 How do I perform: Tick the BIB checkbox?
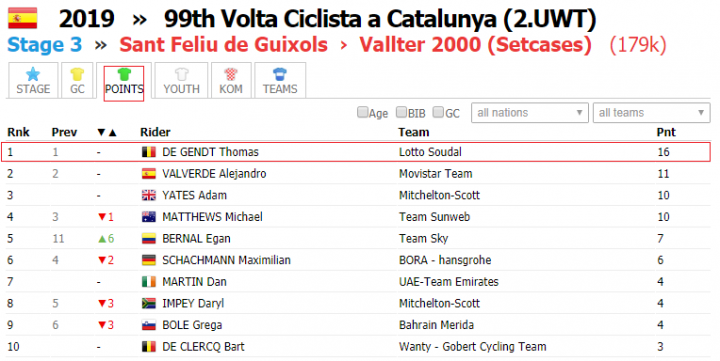coord(401,112)
